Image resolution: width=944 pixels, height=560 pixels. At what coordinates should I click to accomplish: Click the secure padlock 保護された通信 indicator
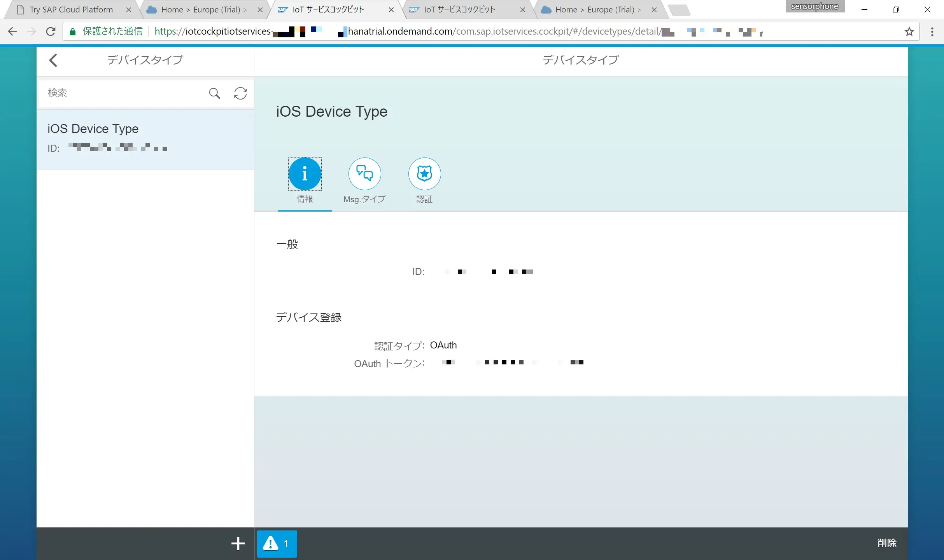pyautogui.click(x=106, y=31)
